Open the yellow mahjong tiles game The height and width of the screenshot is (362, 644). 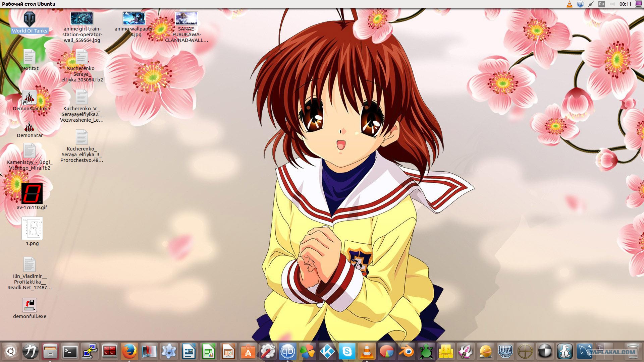click(446, 352)
